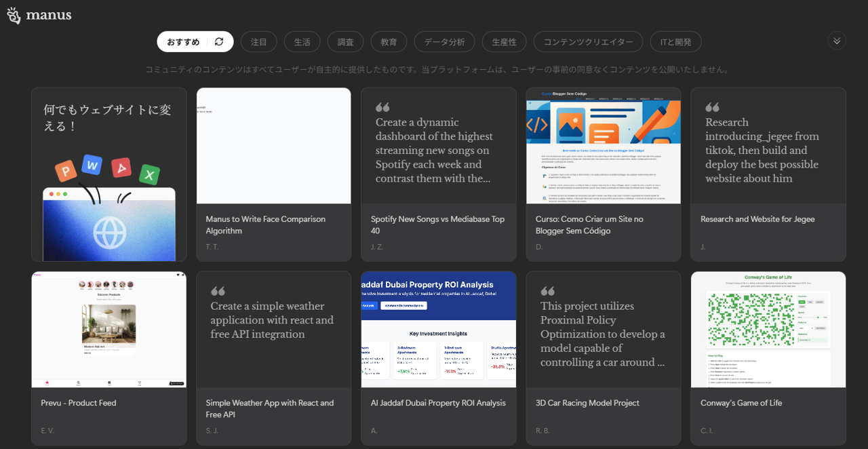868x449 pixels.
Task: Click author initials 'S. J.'
Action: [212, 431]
